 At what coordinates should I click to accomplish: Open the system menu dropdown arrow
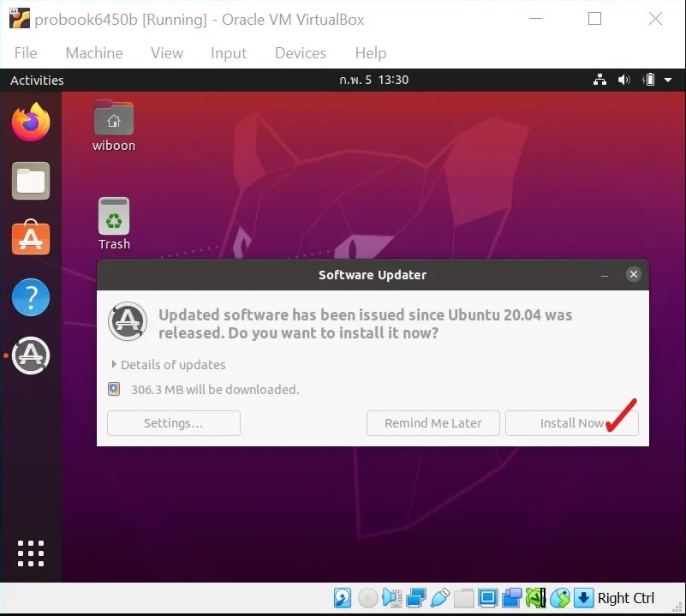(667, 80)
